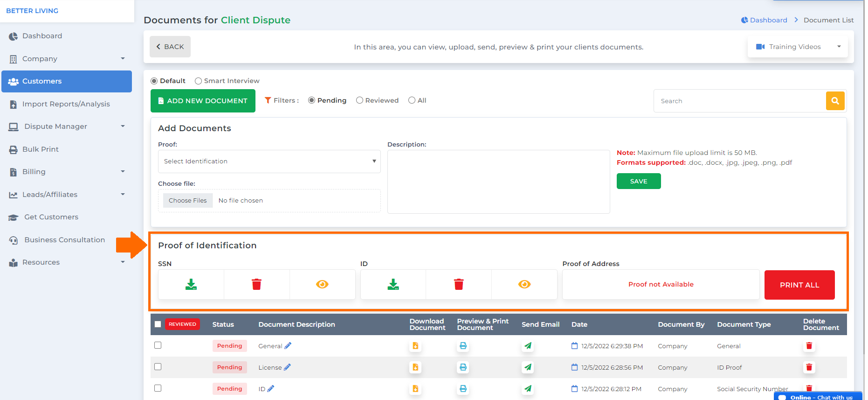This screenshot has width=868, height=400.
Task: Expand the Leads/Affiliates sidebar menu
Action: pyautogui.click(x=67, y=195)
